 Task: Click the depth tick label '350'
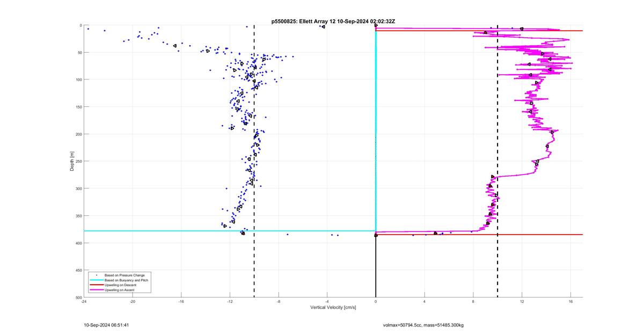(x=78, y=216)
